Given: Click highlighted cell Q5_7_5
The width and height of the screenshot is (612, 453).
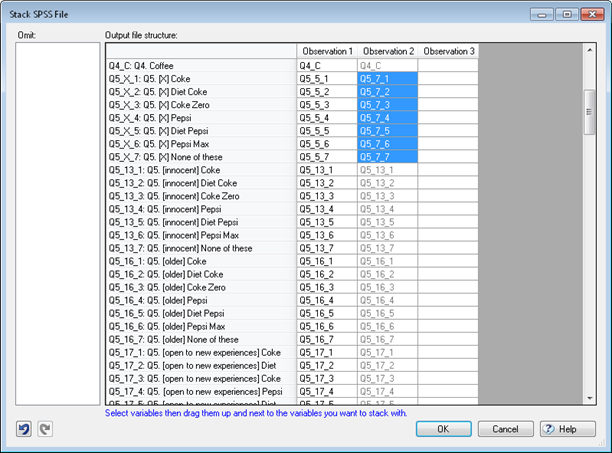Looking at the screenshot, I should pos(388,131).
